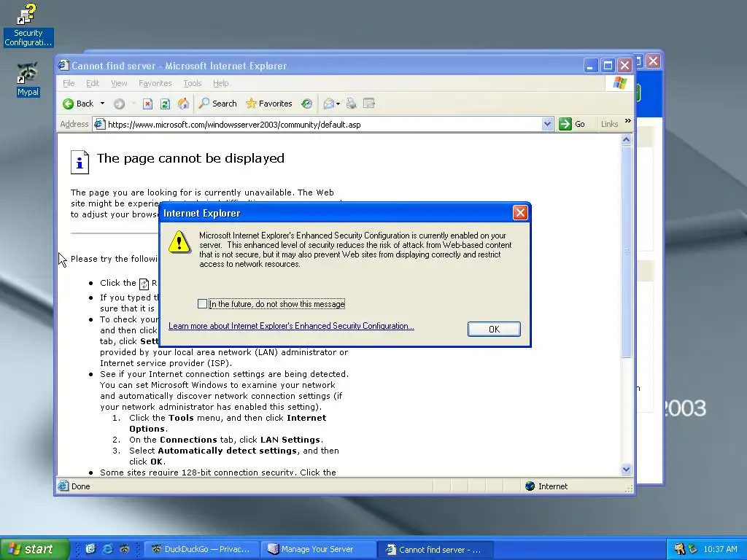
Task: Open the Mail icon dropdown arrow
Action: pyautogui.click(x=338, y=104)
